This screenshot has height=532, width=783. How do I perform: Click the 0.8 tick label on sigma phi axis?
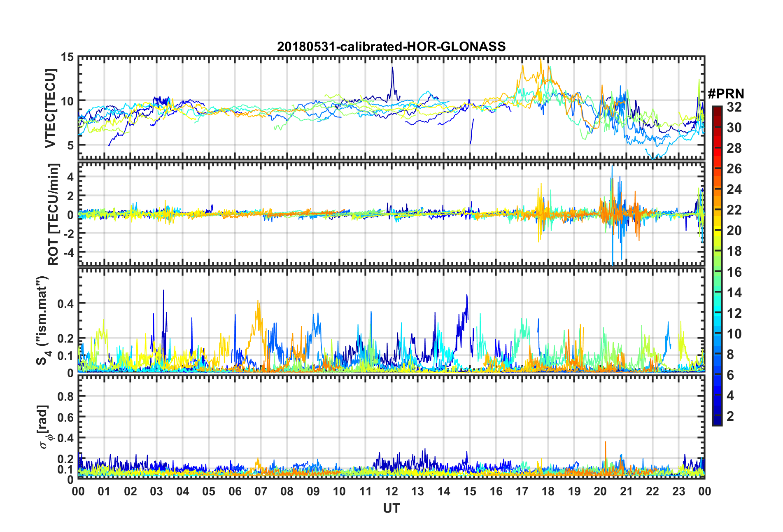pos(65,397)
